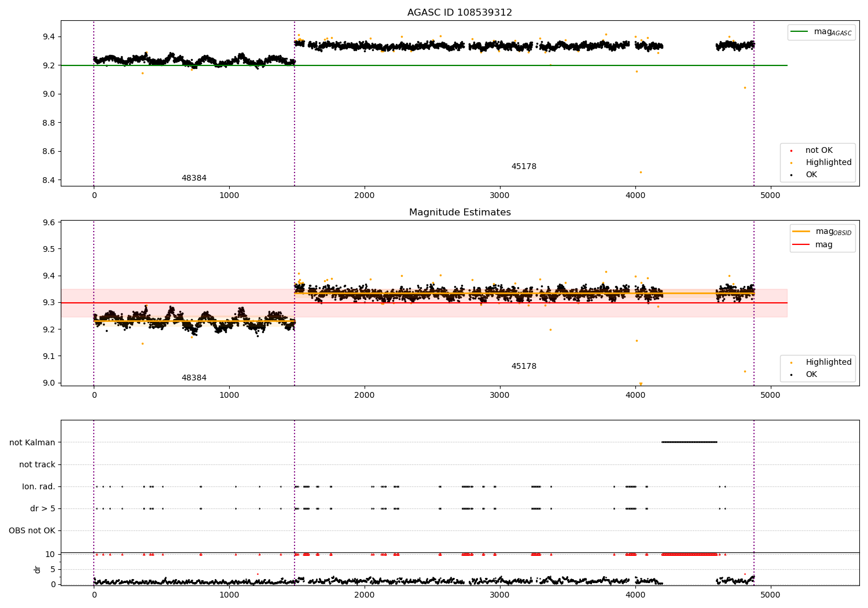The width and height of the screenshot is (868, 608).
Task: Click the black 'not Kalman' bar in the bottom plot
Action: pyautogui.click(x=689, y=442)
